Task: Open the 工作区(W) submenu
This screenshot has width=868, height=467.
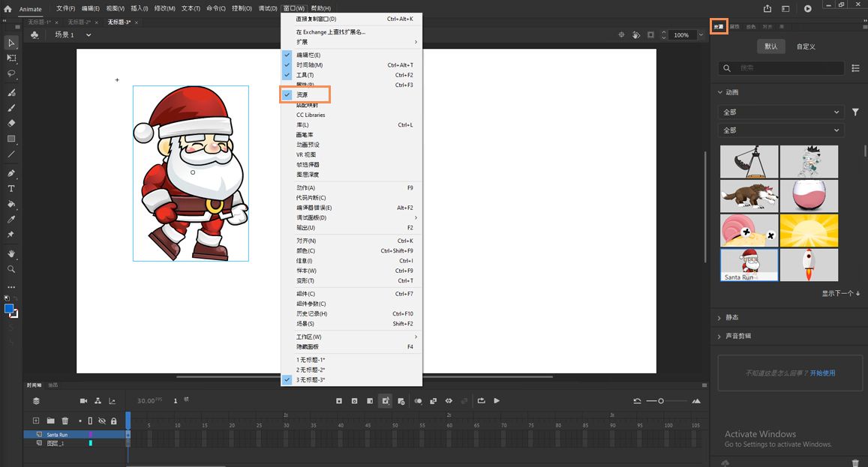Action: pyautogui.click(x=352, y=337)
